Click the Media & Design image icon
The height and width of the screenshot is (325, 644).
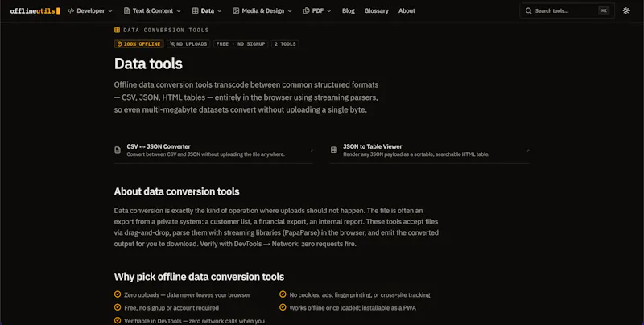click(236, 10)
